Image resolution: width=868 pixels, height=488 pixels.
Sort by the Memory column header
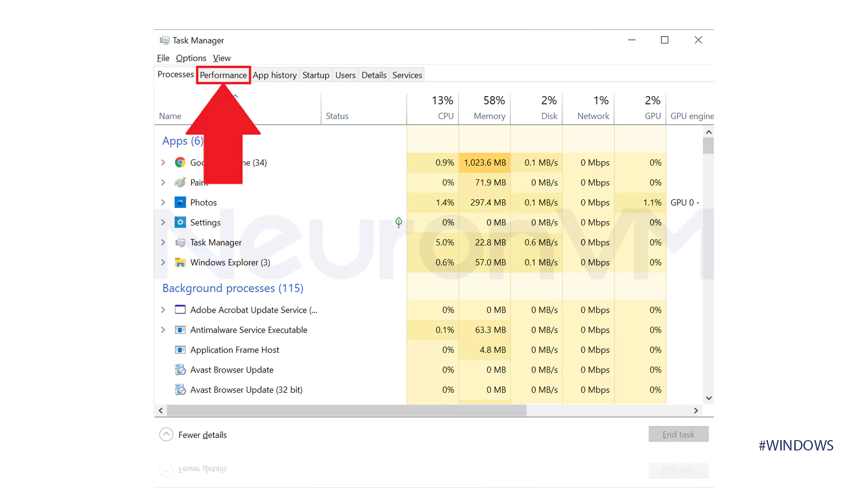tap(485, 109)
